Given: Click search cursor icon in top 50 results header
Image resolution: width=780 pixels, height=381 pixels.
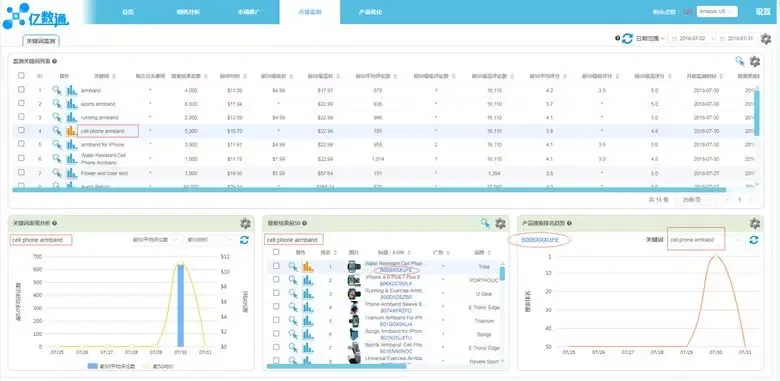Looking at the screenshot, I should (x=486, y=223).
